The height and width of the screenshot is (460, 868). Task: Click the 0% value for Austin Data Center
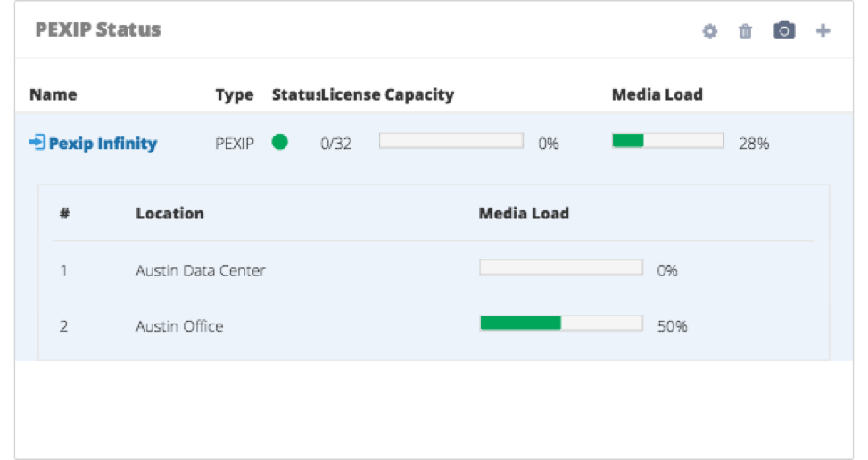pyautogui.click(x=667, y=270)
